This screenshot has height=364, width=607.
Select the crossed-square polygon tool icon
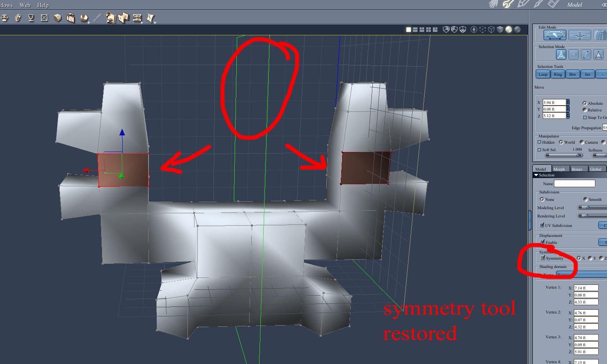[x=44, y=18]
